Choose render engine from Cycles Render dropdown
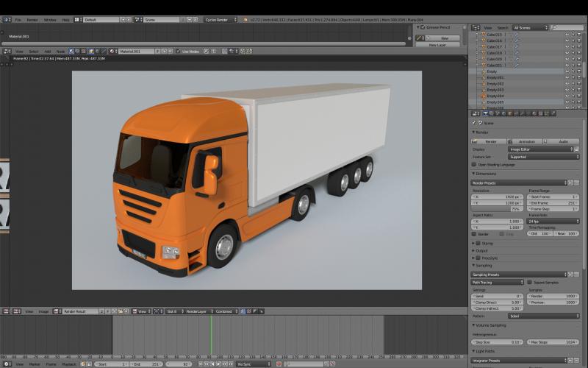Image resolution: width=588 pixels, height=368 pixels. 220,20
